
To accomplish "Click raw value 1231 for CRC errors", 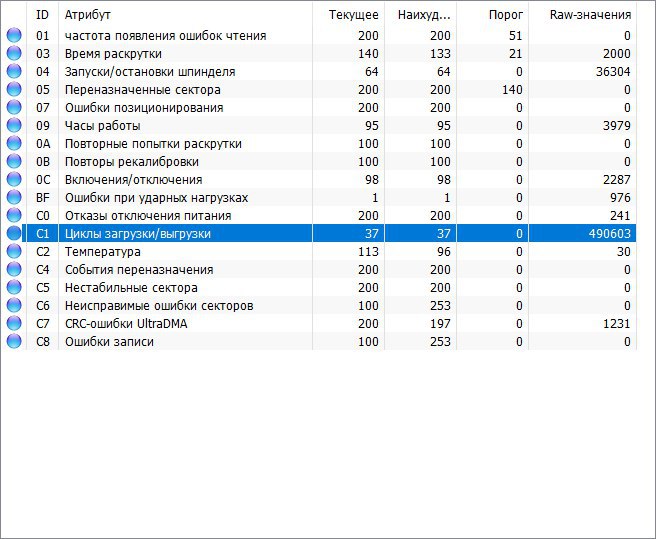I will pyautogui.click(x=616, y=323).
